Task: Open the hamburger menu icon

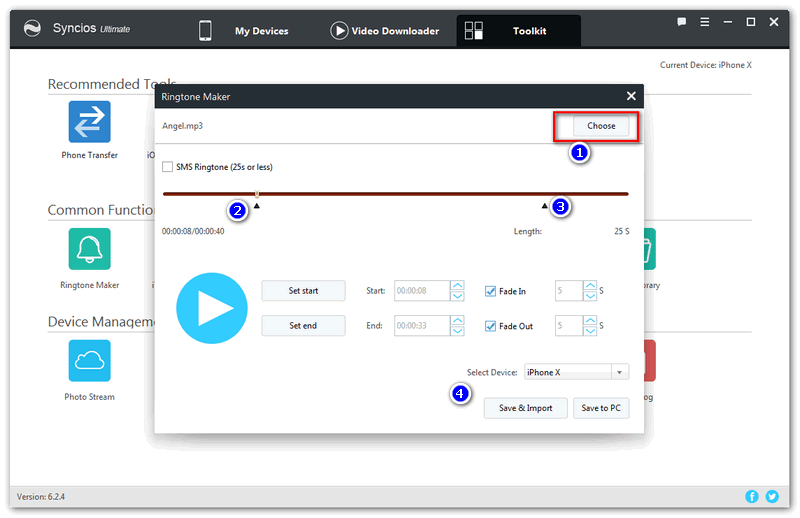Action: point(705,22)
